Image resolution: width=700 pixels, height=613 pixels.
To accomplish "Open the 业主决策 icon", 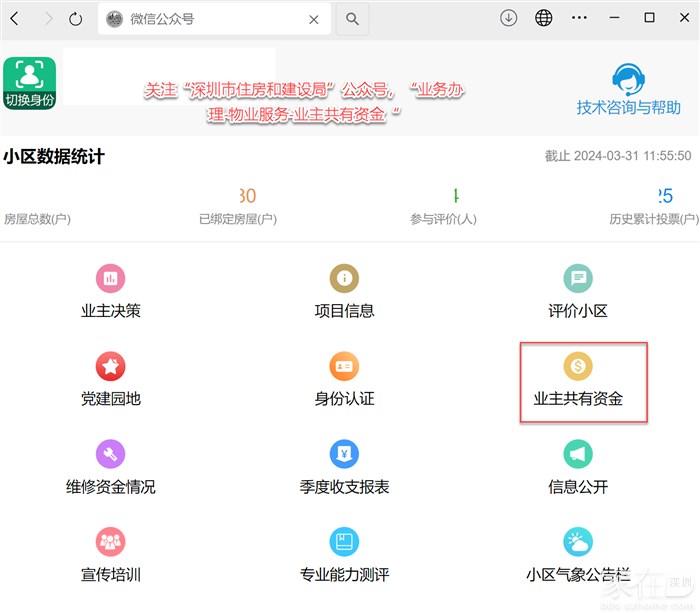I will tap(110, 278).
